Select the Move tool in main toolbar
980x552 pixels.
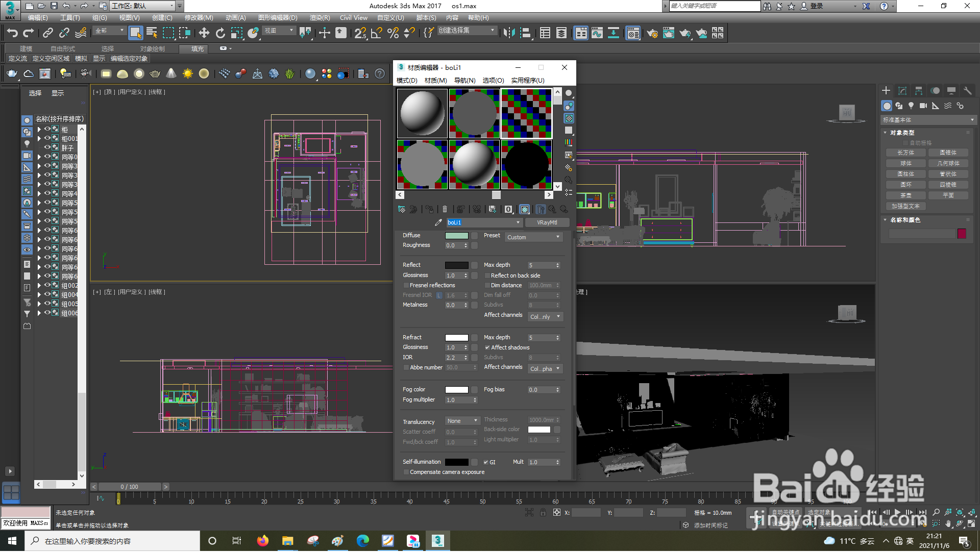(204, 33)
